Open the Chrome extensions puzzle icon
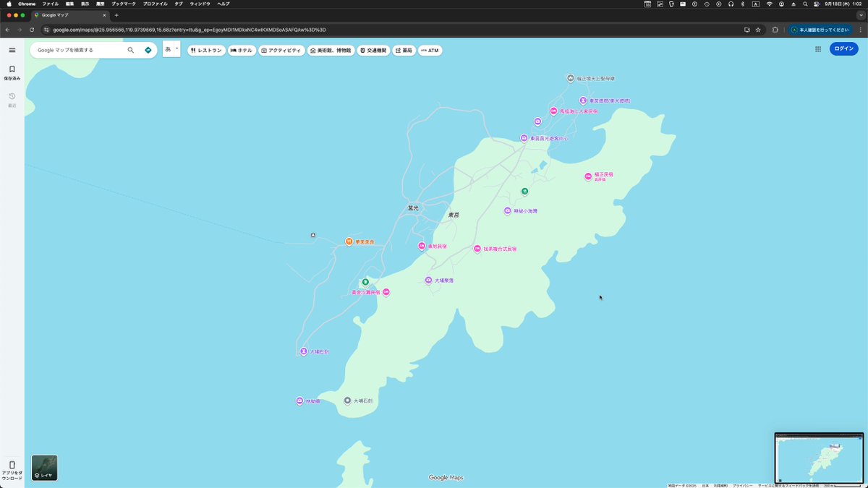 775,30
